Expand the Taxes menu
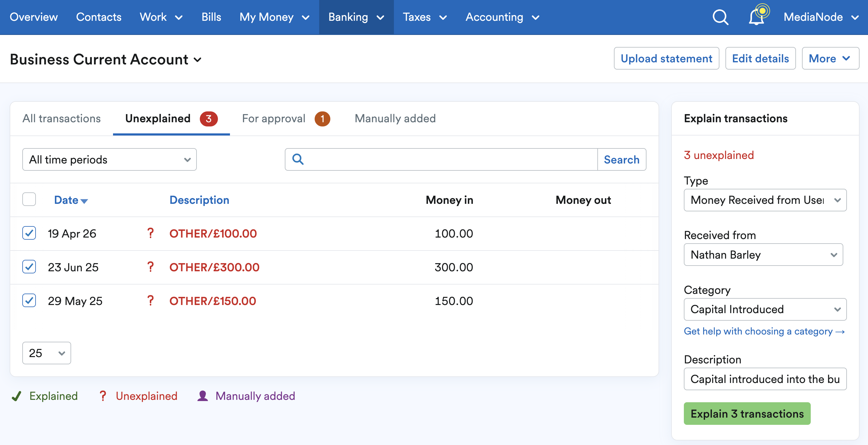868x445 pixels. pos(425,17)
